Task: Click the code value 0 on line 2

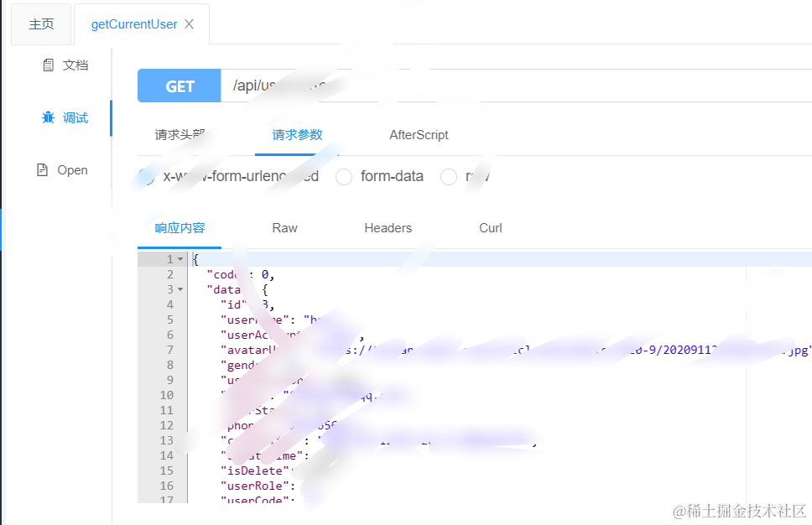Action: (x=264, y=274)
